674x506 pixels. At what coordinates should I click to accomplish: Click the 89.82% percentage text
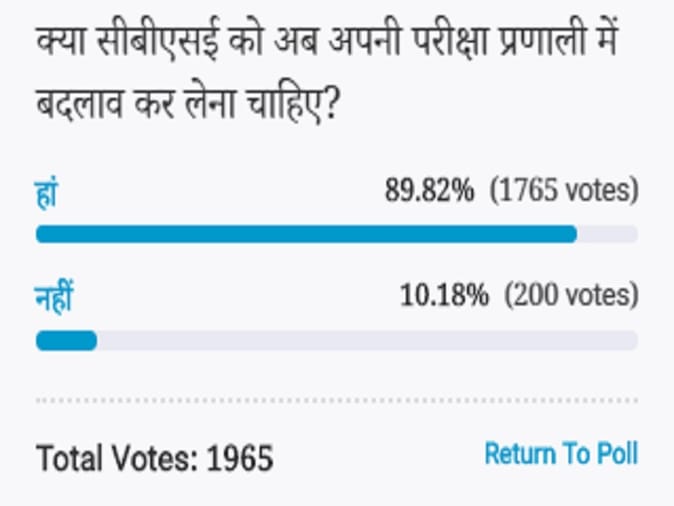(429, 190)
